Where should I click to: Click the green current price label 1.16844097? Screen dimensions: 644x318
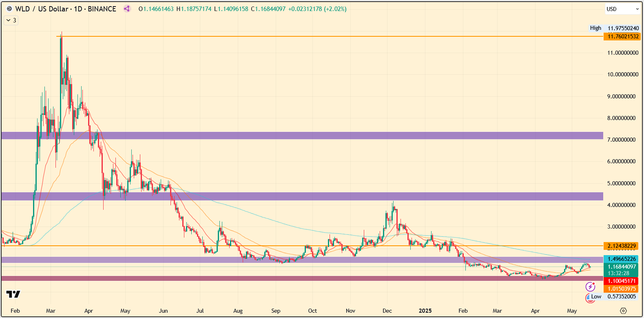(x=621, y=267)
